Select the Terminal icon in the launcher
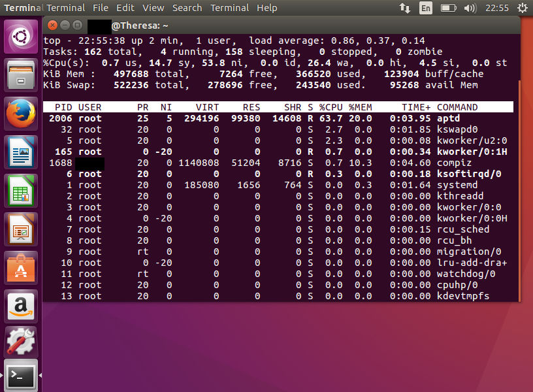Screen dimensions: 533x392 click(x=21, y=375)
